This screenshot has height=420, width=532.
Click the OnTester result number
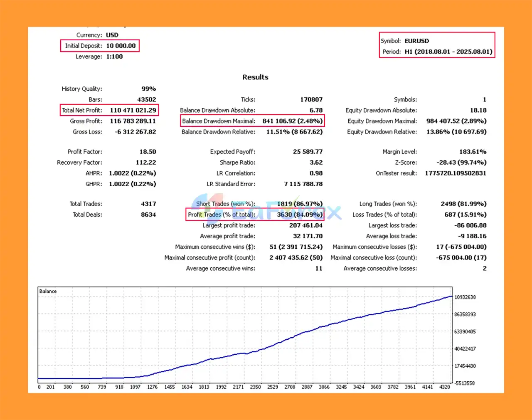click(455, 173)
